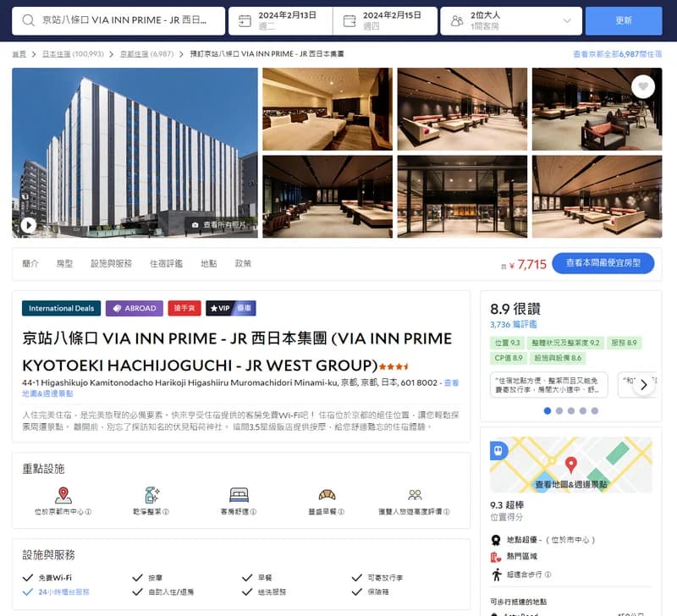Click the 位置 9.3 score tag
Viewport: 677px width, 616px height.
pos(507,343)
